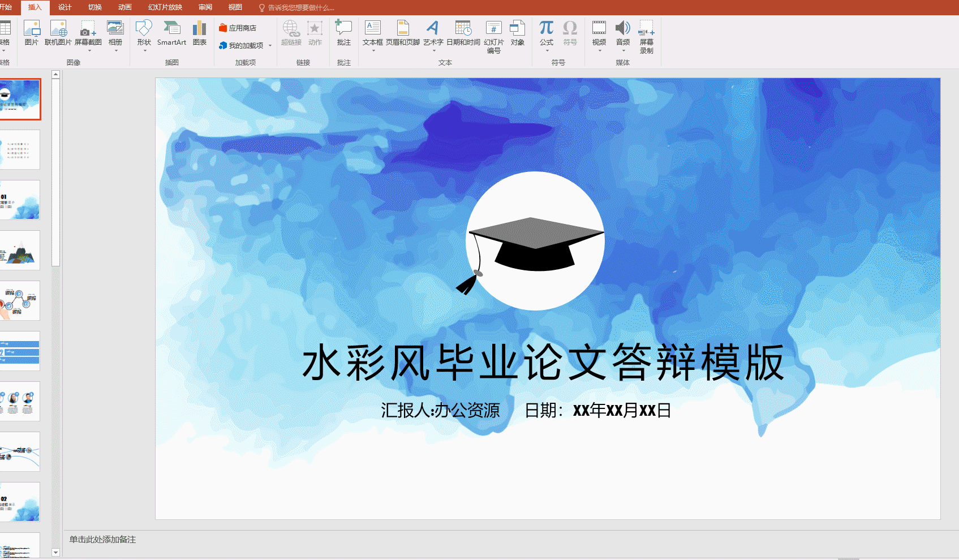Switch to the 设计 ribbon tab
The image size is (959, 560).
pyautogui.click(x=63, y=7)
